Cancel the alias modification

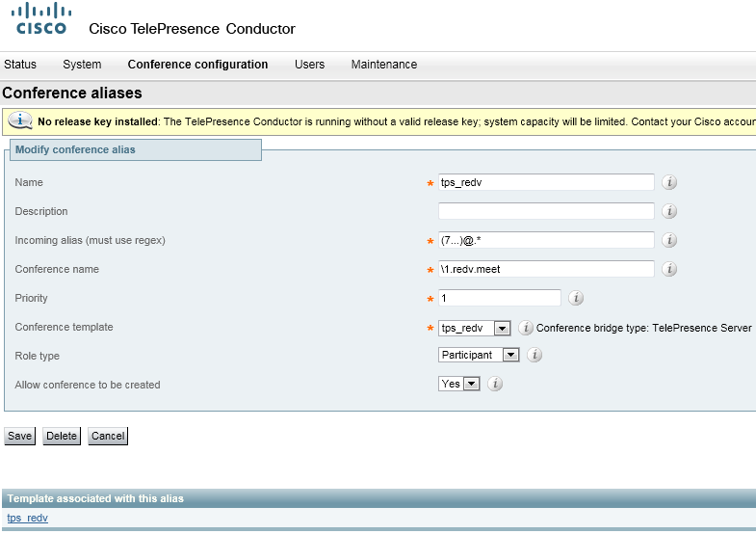pos(108,436)
